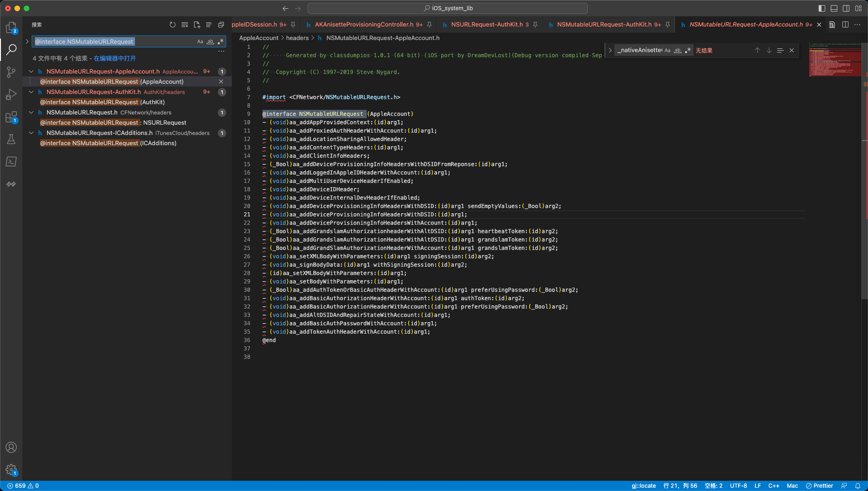Expand the replace field in sidebar search

coord(27,41)
